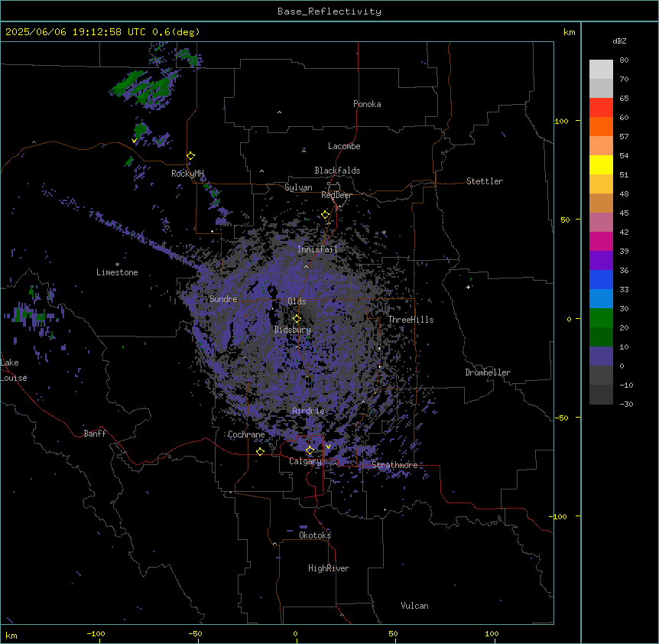Select the Innisfail city label

pyautogui.click(x=317, y=249)
